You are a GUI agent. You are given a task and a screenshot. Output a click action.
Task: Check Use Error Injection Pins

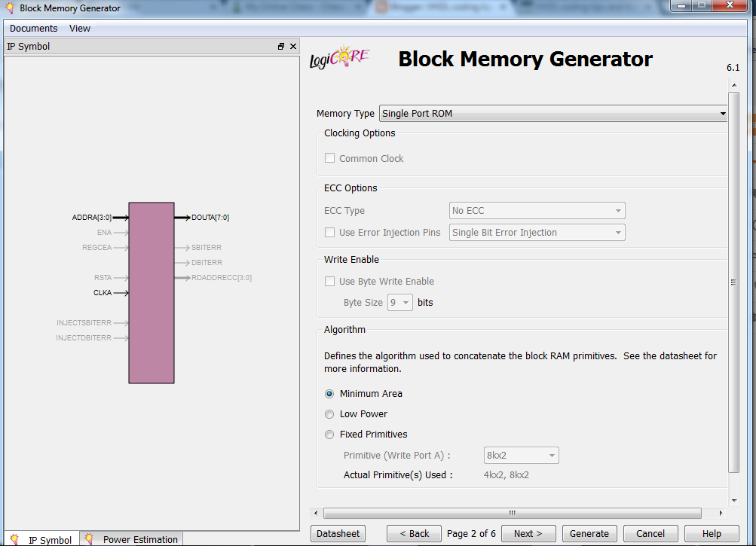(329, 233)
